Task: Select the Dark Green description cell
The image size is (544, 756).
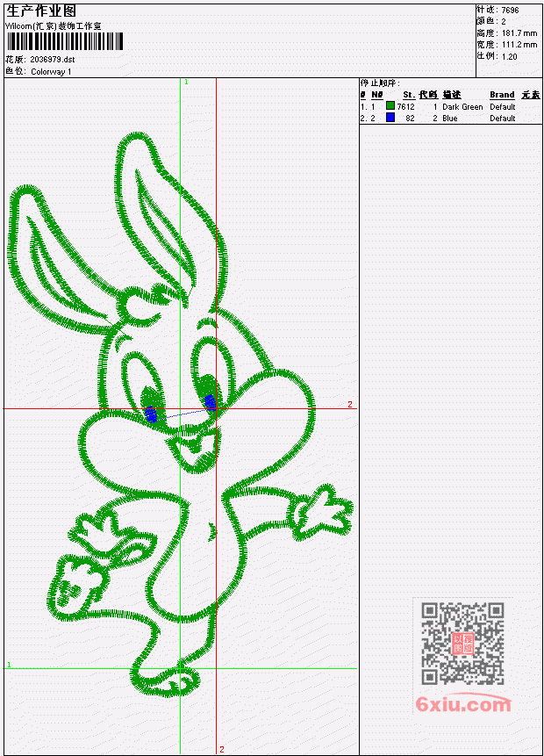Action: click(x=462, y=106)
